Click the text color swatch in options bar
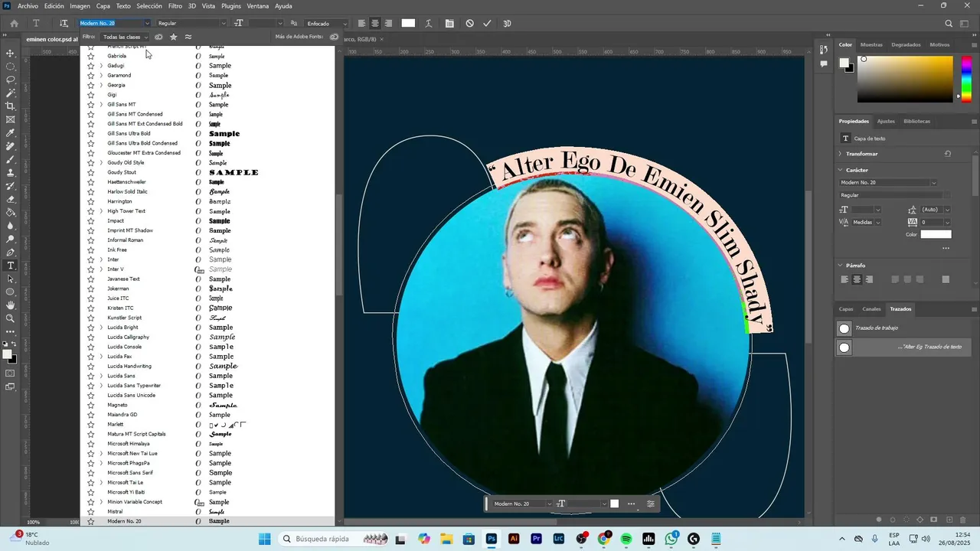The height and width of the screenshot is (551, 980). click(408, 23)
